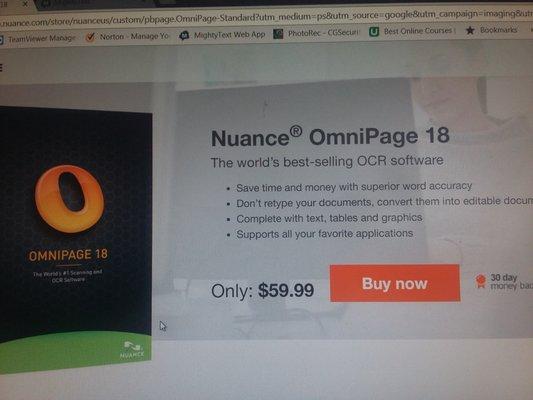
Task: Select the nuance.com URL in address bar
Action: click(x=266, y=18)
